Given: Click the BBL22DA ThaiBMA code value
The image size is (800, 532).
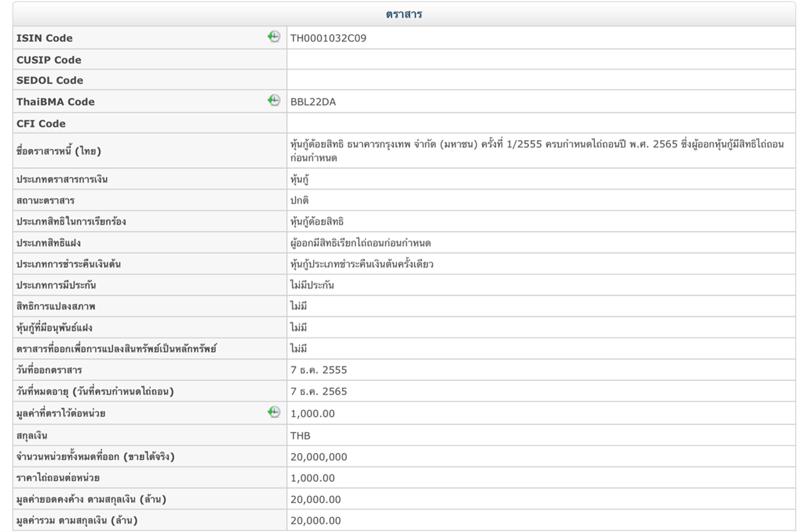Looking at the screenshot, I should [x=313, y=102].
